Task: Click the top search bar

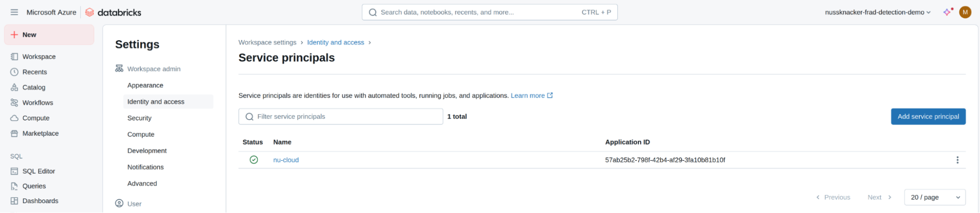Action: coord(489,12)
